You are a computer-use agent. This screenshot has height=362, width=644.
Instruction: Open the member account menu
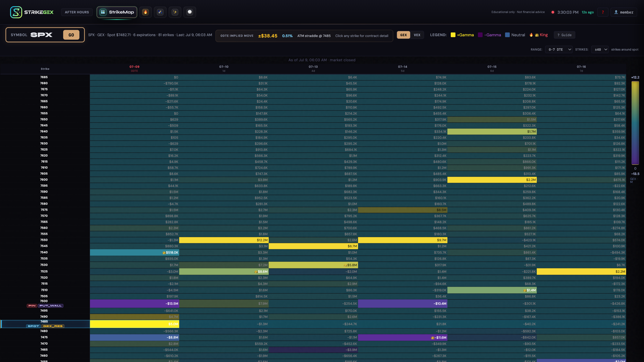point(624,12)
